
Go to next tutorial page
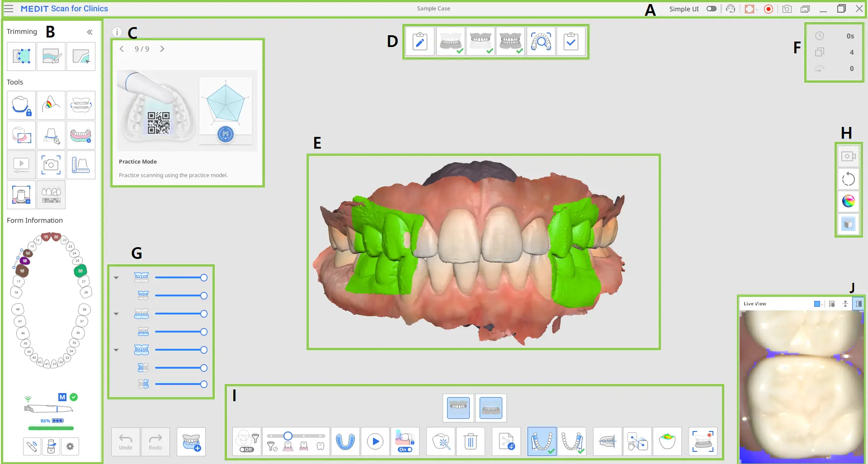[162, 49]
